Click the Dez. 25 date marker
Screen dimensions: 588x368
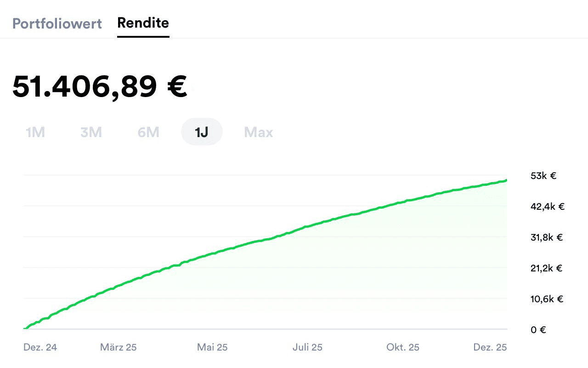tap(490, 347)
